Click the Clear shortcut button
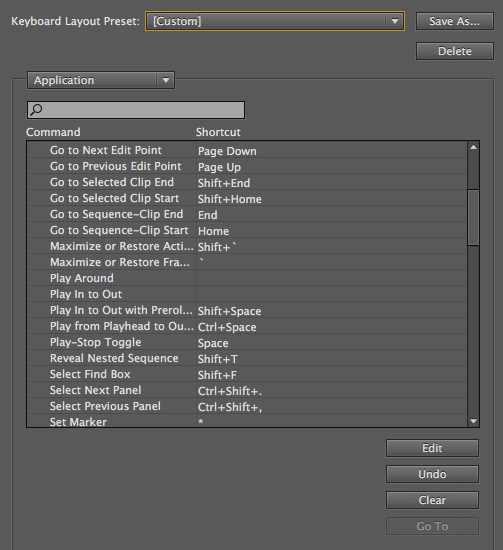 tap(432, 500)
